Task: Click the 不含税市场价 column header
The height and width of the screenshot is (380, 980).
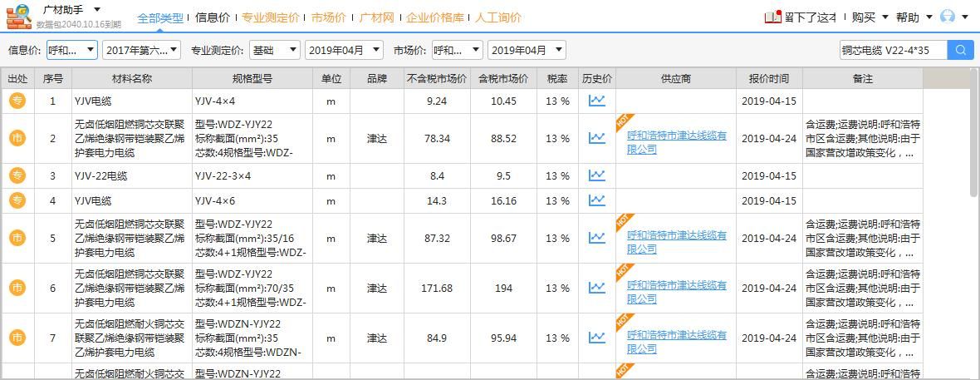Action: tap(437, 79)
